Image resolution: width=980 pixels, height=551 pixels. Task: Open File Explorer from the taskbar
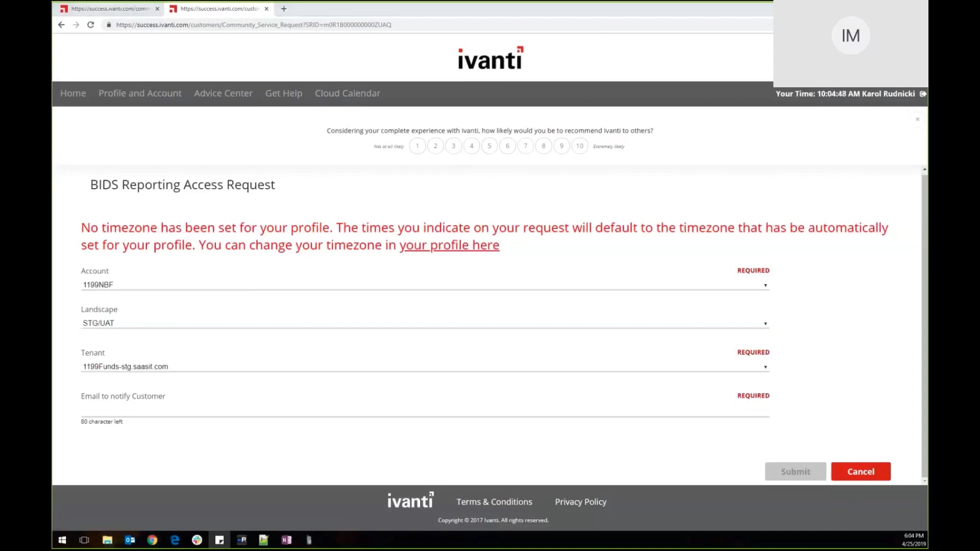(x=107, y=540)
